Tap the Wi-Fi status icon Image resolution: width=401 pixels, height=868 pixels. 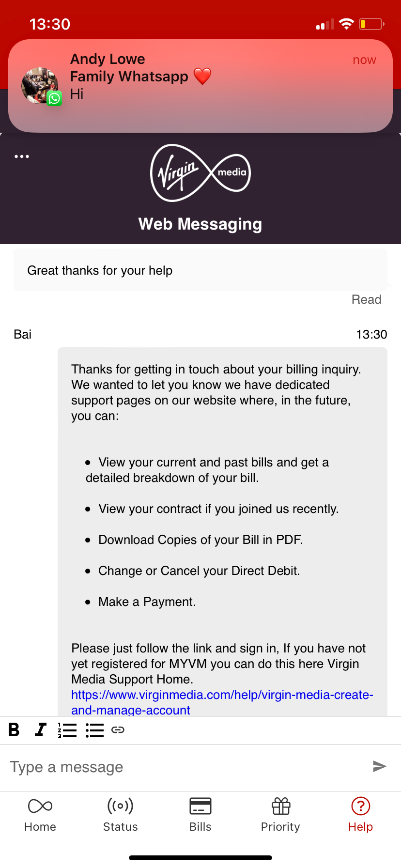[346, 24]
